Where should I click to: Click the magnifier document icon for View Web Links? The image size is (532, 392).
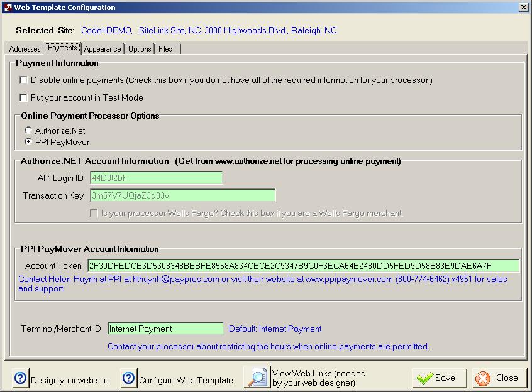pos(257,377)
